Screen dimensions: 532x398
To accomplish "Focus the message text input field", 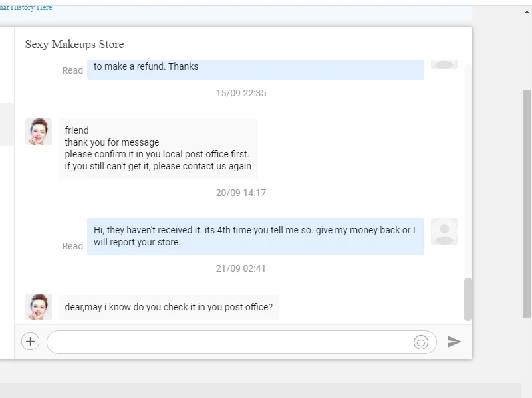I will point(233,342).
